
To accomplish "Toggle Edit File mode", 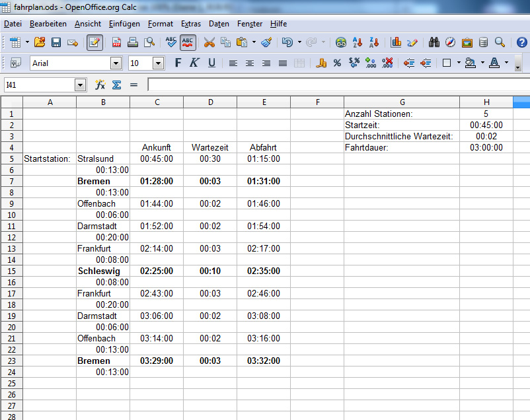I will point(95,42).
